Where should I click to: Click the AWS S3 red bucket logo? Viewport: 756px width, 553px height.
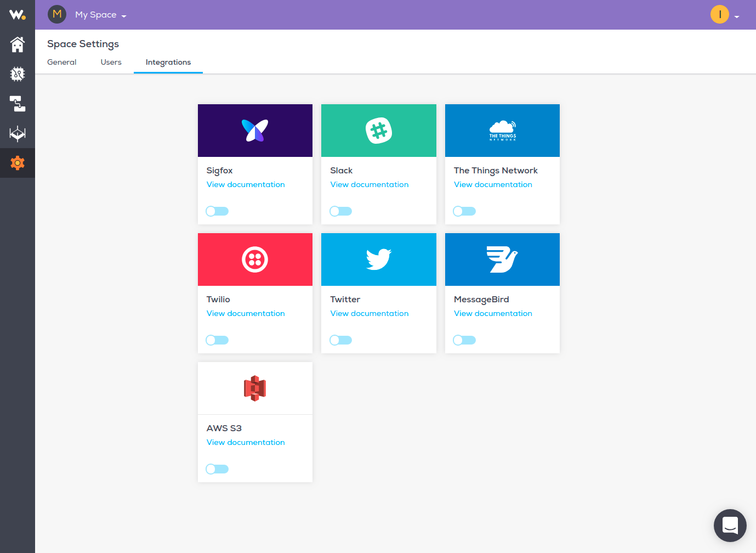[255, 388]
